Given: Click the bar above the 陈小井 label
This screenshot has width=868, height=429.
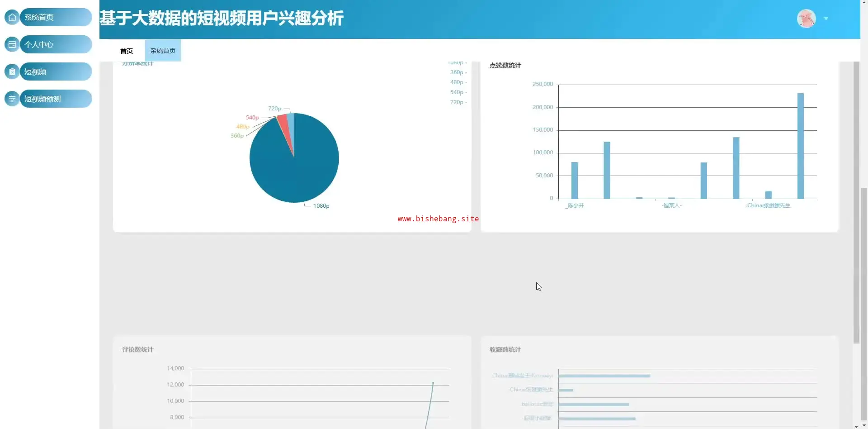Looking at the screenshot, I should [x=574, y=180].
